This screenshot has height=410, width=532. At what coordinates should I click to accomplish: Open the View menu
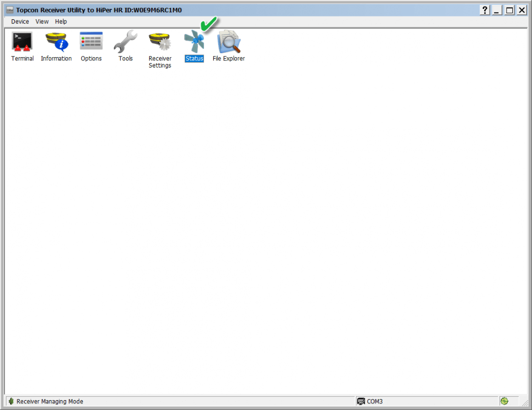coord(42,21)
